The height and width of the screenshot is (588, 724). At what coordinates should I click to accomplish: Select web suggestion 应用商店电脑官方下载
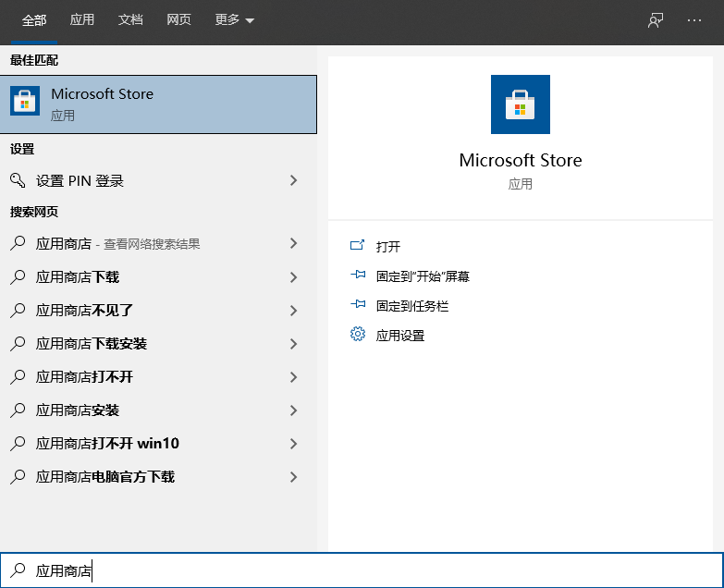[x=158, y=477]
